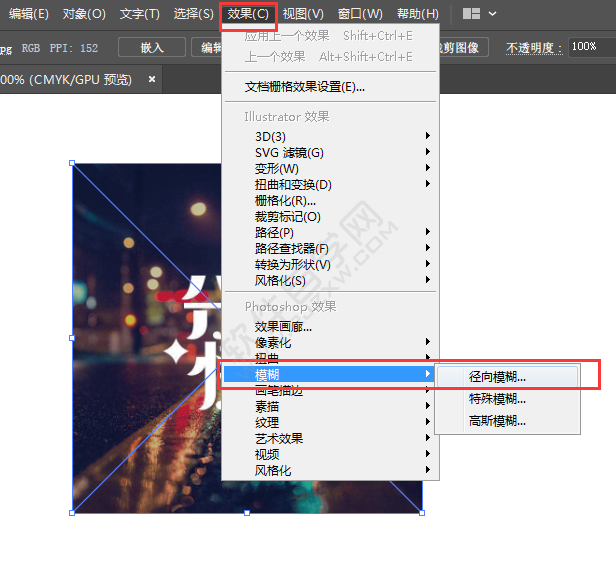Open the 3D(3) submenu
Image resolution: width=616 pixels, height=582 pixels.
point(330,136)
